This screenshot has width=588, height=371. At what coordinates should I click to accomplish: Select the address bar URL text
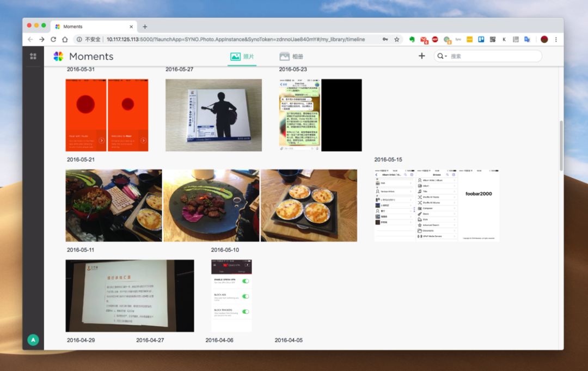(x=236, y=39)
